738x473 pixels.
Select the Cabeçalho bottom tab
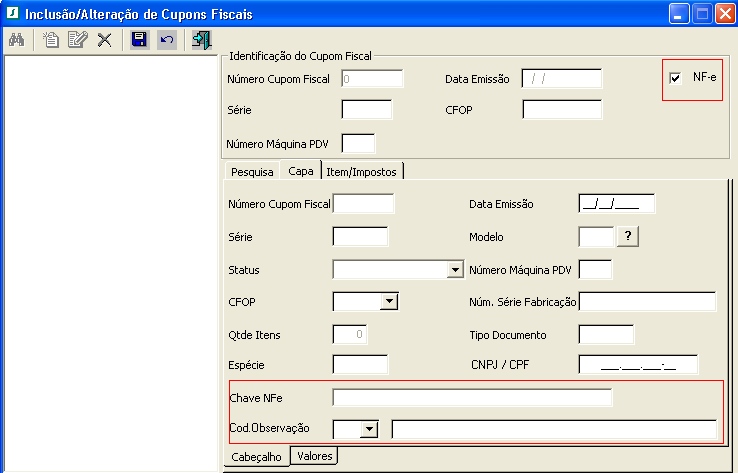coord(256,457)
